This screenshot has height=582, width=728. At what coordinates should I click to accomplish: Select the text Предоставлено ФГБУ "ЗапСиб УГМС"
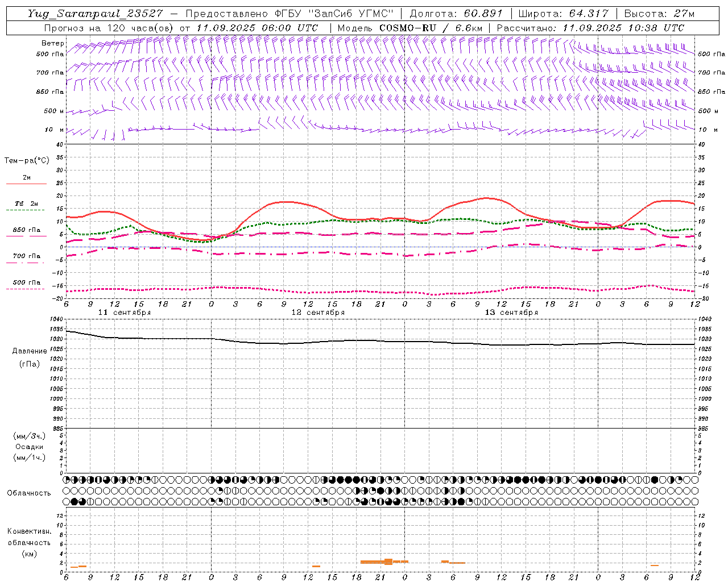click(289, 14)
